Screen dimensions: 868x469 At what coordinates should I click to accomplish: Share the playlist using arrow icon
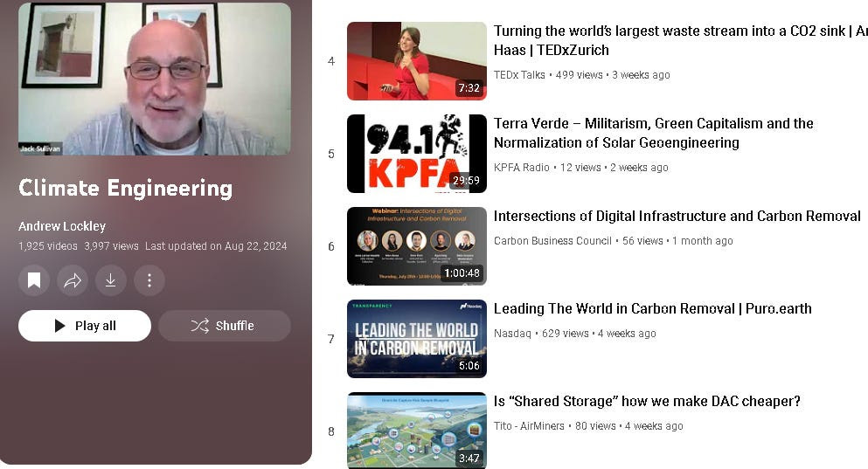73,280
